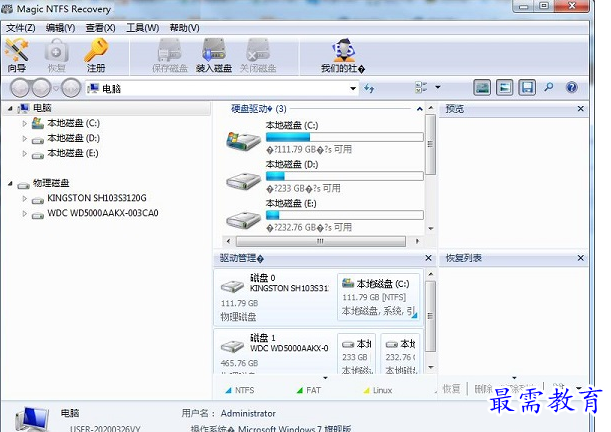Image resolution: width=611 pixels, height=432 pixels.
Task: Open the 我们的社区 community icon
Action: pyautogui.click(x=343, y=55)
